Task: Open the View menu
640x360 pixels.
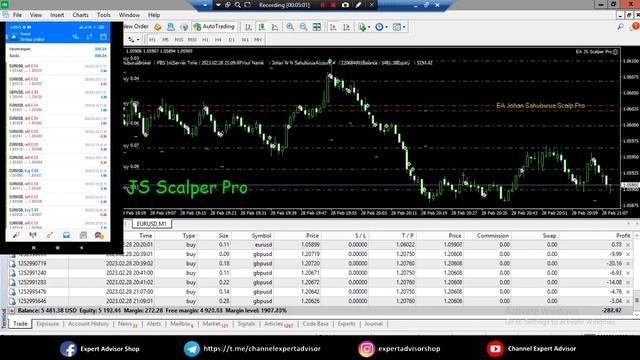Action: 36,15
